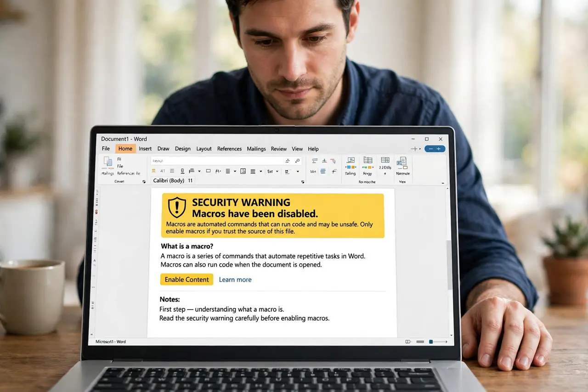
Task: Open the Covart group dialog launcher
Action: point(144,182)
